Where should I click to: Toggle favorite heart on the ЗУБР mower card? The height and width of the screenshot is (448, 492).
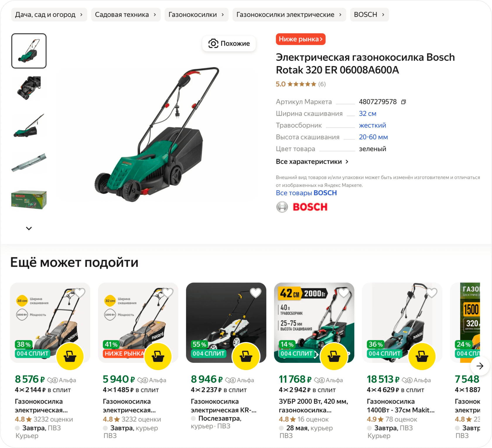(x=344, y=293)
